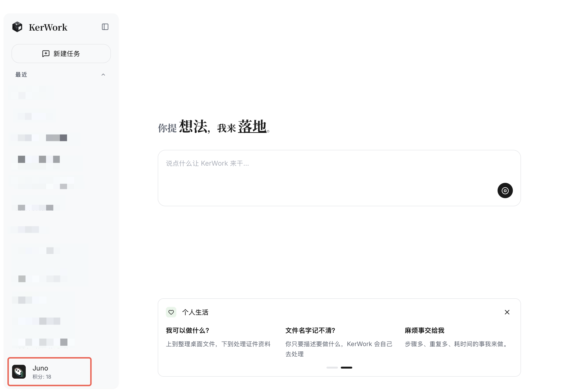Select the second carousel indicator bar
The height and width of the screenshot is (392, 564).
coord(347,367)
